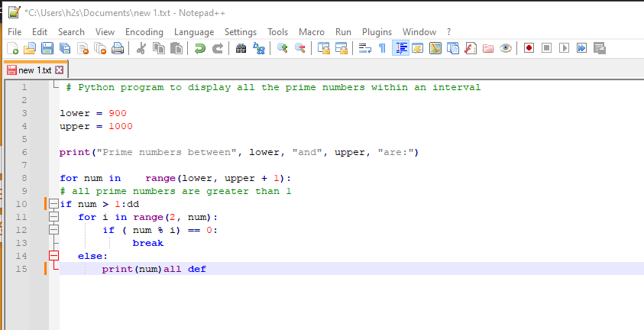
Task: Click Run Macro Multiple Times icon
Action: [581, 48]
